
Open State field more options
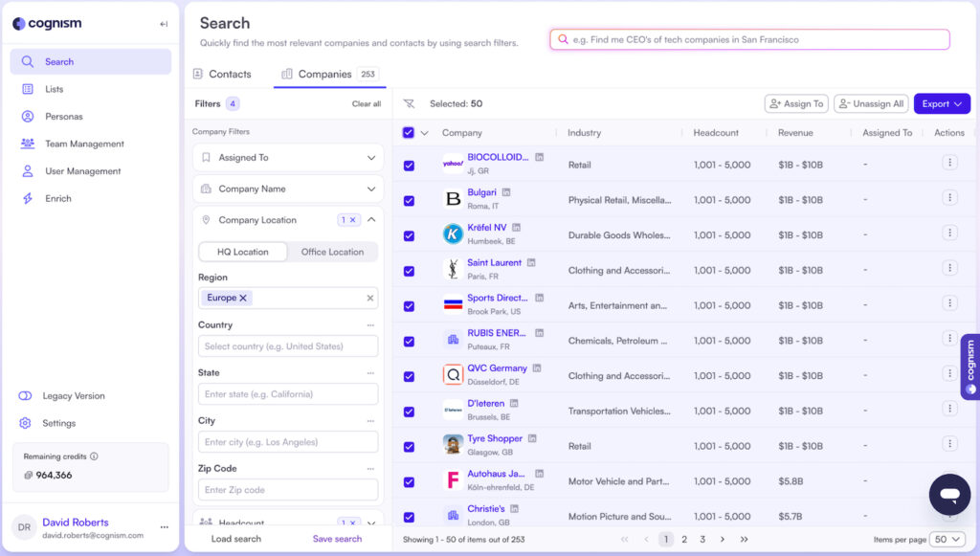(x=370, y=373)
